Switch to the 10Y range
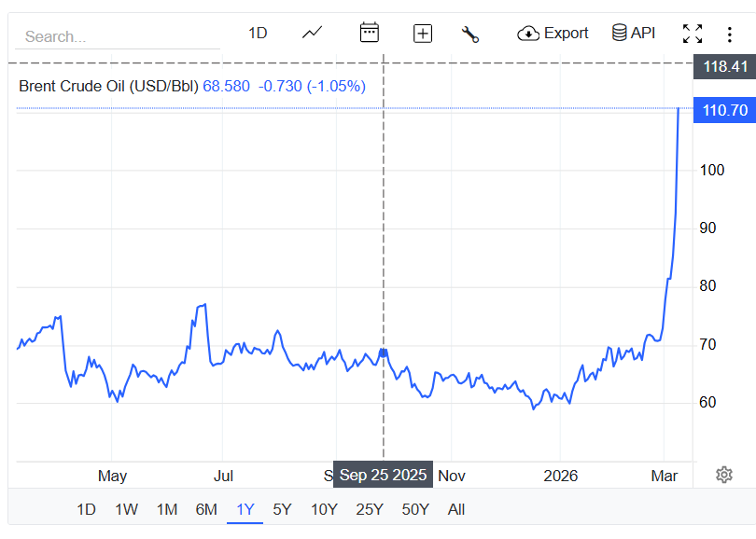Screen dimensions: 756x539 click(324, 509)
